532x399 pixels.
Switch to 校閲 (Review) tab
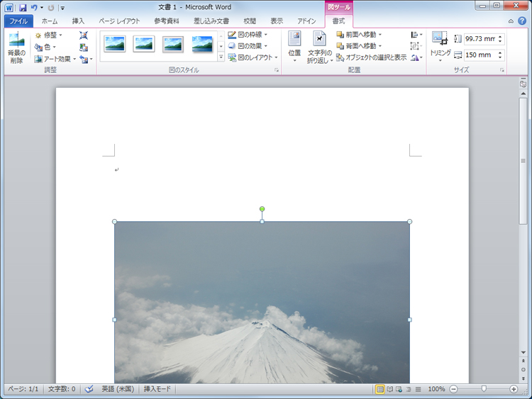[x=250, y=21]
